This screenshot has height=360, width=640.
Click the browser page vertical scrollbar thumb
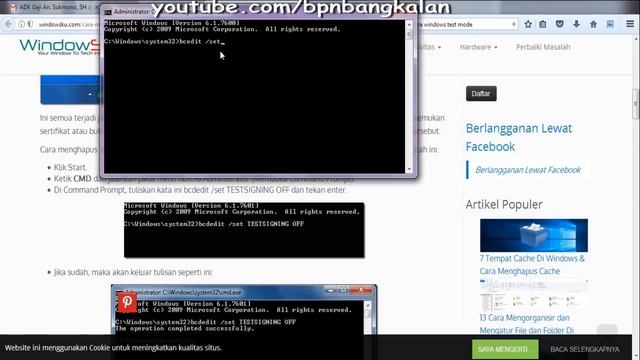636,104
